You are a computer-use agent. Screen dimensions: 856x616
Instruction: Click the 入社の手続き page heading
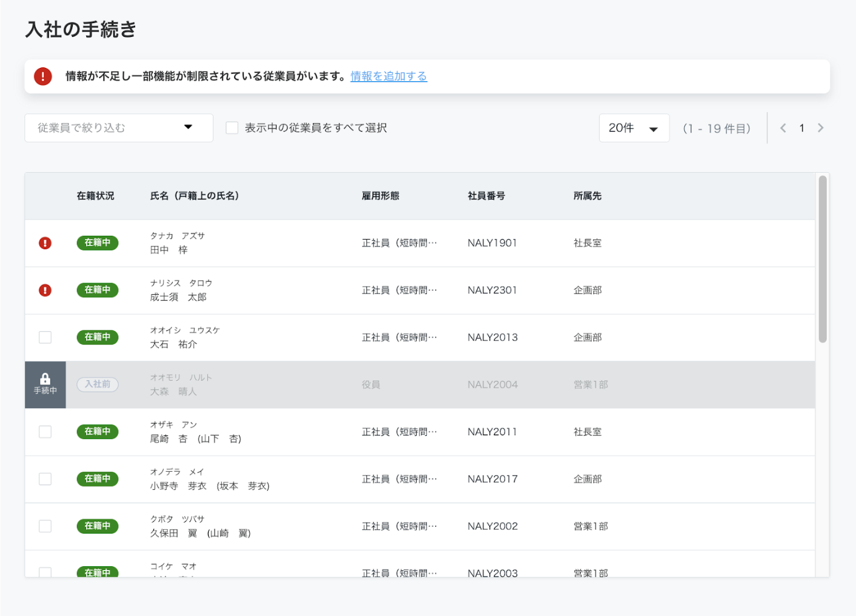81,30
